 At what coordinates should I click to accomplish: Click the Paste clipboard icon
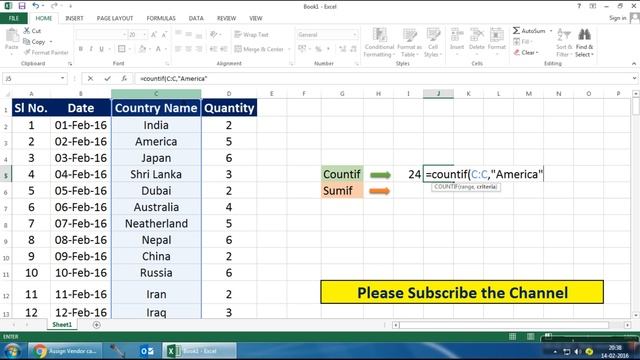pyautogui.click(x=12, y=36)
